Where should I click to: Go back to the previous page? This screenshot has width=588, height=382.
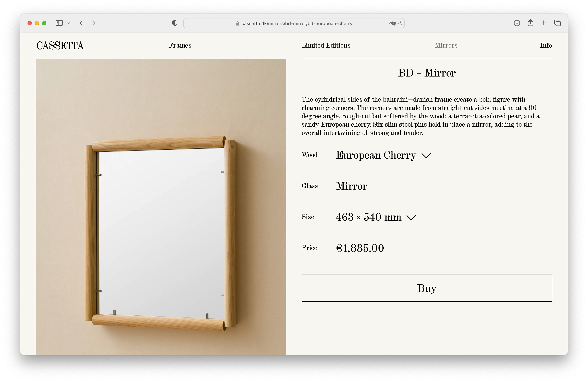point(81,23)
